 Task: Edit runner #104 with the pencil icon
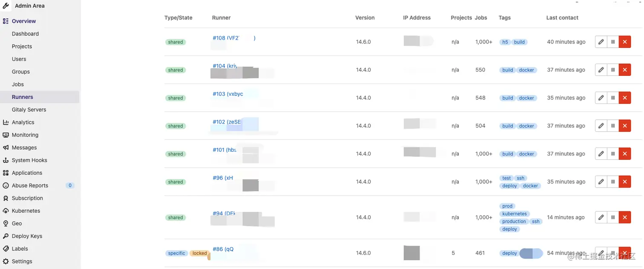[601, 70]
